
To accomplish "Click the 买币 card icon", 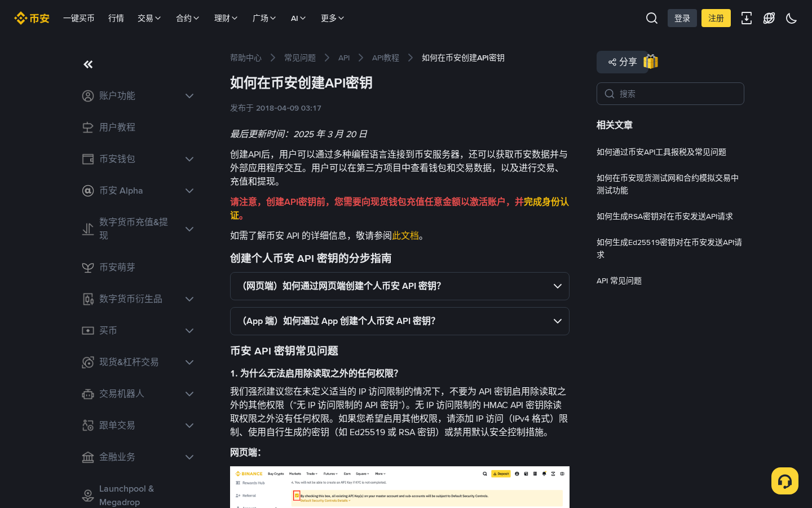I will tap(88, 331).
